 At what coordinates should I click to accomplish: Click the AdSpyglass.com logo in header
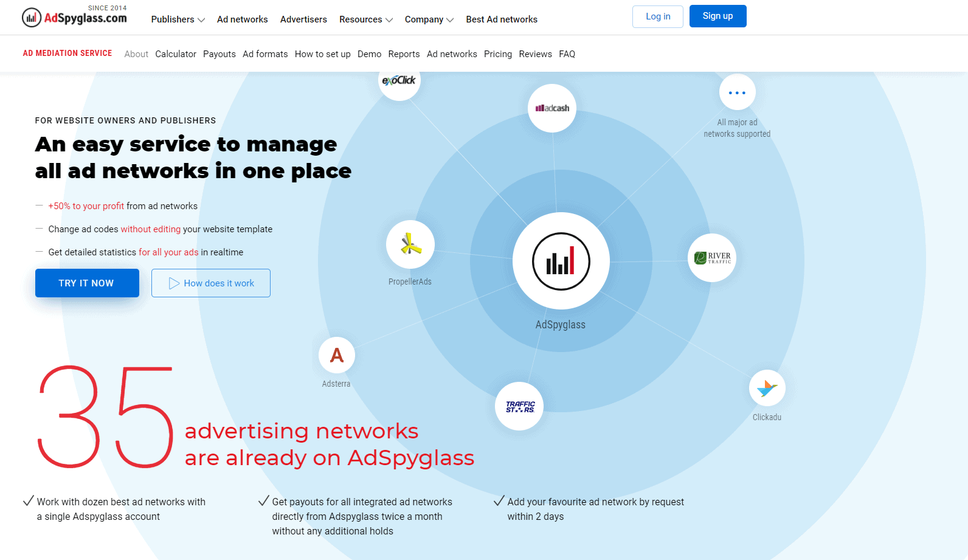point(74,18)
